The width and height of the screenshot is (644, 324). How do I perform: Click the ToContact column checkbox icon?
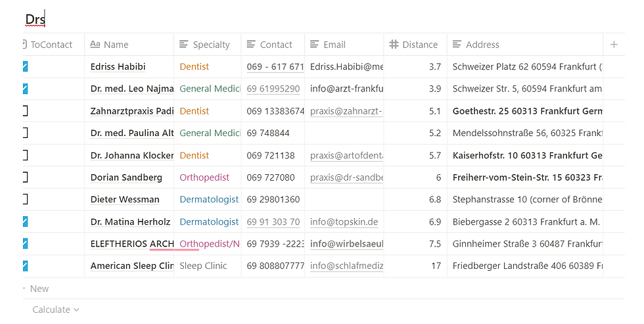tap(25, 44)
